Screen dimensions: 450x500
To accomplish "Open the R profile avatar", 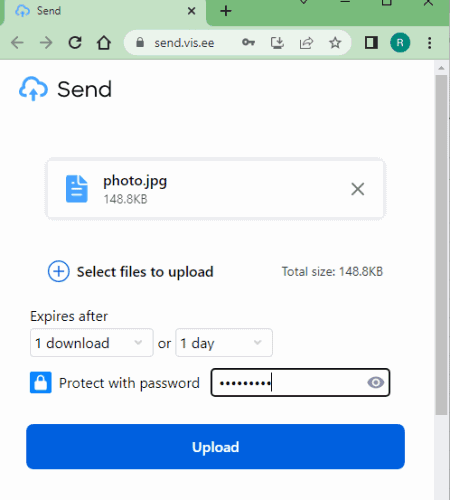I will pos(400,43).
